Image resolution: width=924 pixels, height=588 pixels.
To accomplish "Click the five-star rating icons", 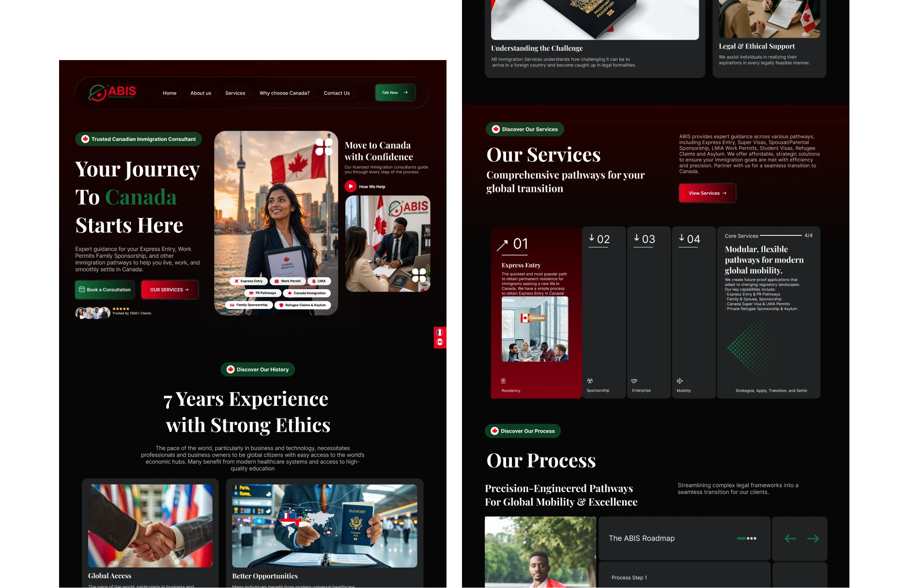I will pyautogui.click(x=121, y=309).
